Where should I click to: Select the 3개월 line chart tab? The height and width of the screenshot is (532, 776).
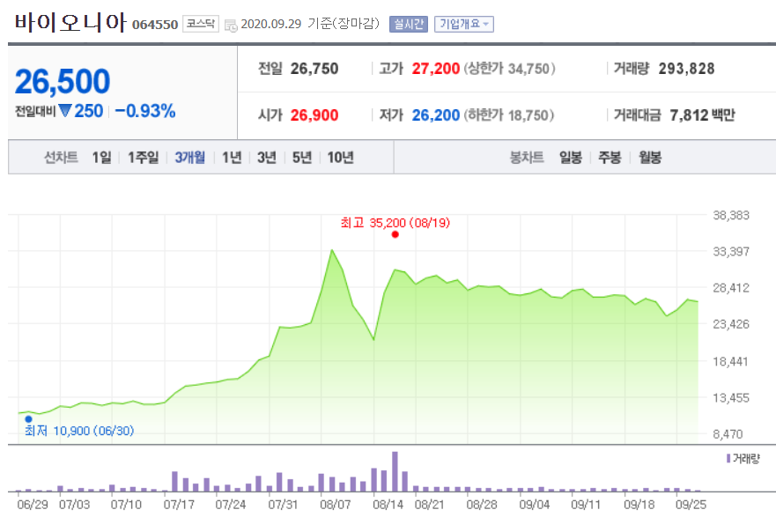tap(190, 158)
